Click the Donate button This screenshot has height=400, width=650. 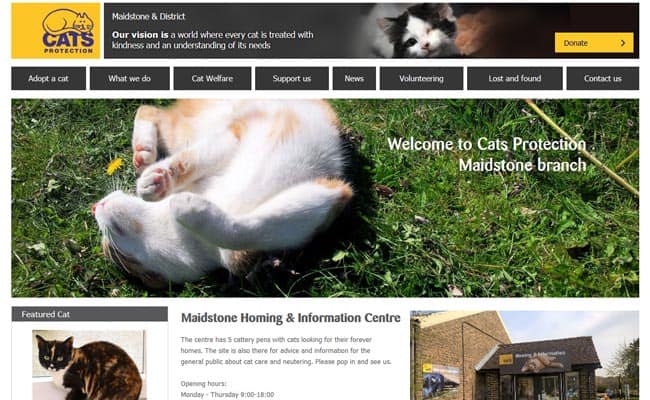[x=594, y=43]
